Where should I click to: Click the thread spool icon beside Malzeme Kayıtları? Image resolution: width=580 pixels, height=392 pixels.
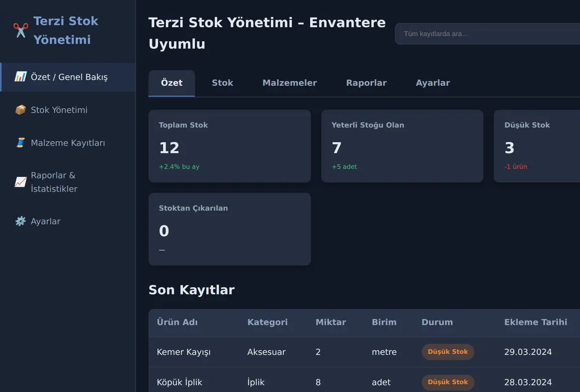(20, 143)
